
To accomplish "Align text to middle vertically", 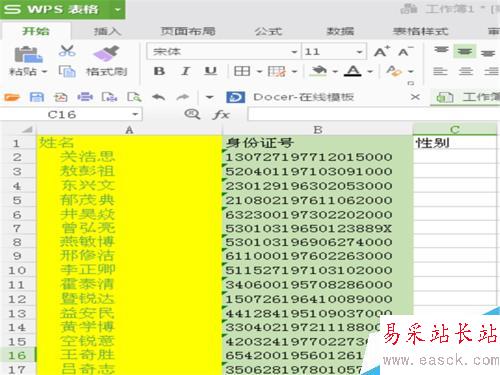I will (465, 51).
